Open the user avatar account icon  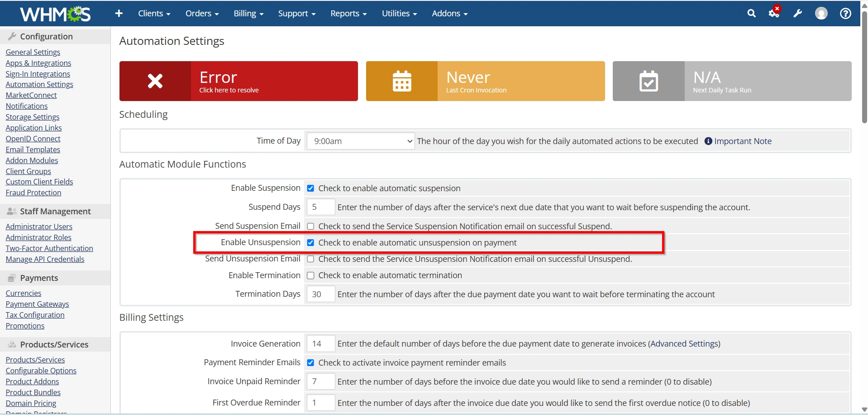pyautogui.click(x=821, y=14)
